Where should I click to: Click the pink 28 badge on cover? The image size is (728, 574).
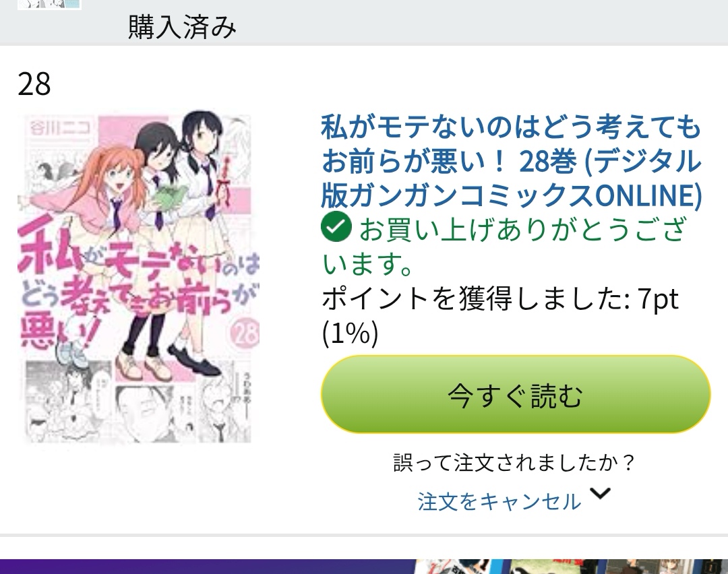244,332
